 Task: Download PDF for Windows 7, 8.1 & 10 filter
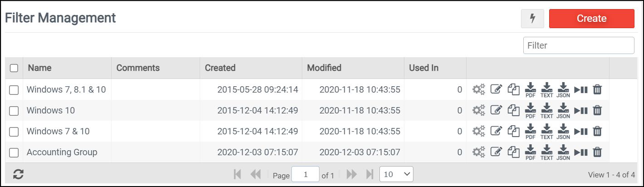click(x=530, y=89)
